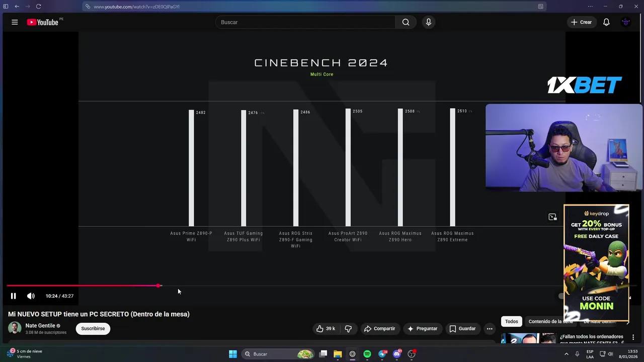This screenshot has height=362, width=644.
Task: Switch the ESP LAA input language
Action: 590,354
